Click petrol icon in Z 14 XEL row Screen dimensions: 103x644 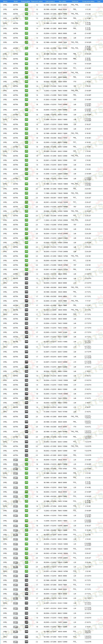[26, 488]
